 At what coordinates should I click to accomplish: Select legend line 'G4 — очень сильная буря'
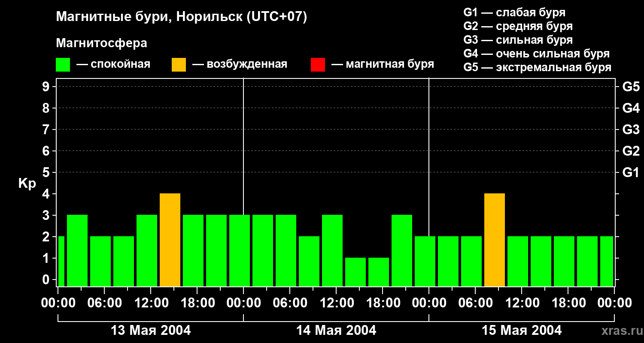537,54
